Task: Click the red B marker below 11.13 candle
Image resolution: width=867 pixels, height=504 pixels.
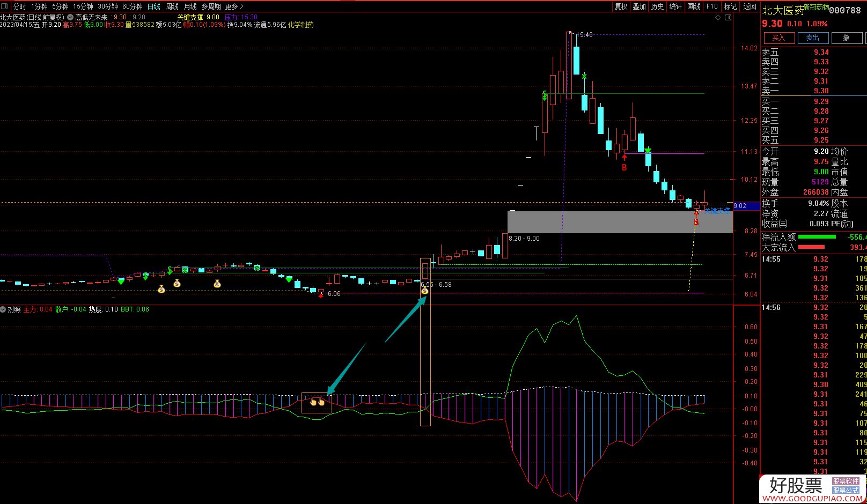Action: coord(624,167)
